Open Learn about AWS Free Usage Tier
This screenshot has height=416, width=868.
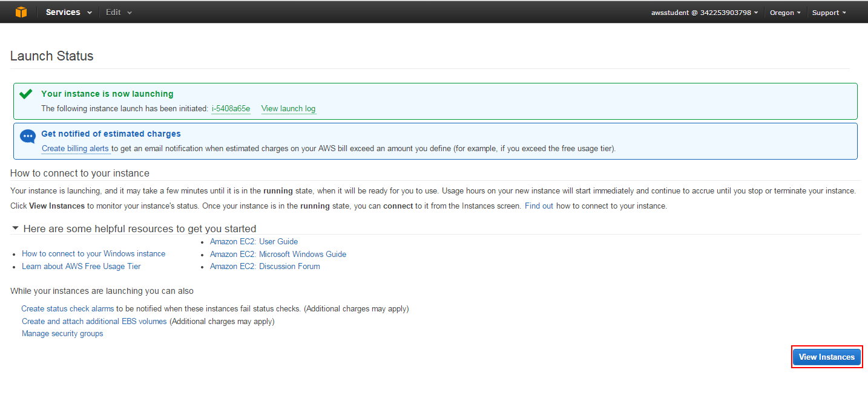pyautogui.click(x=81, y=267)
